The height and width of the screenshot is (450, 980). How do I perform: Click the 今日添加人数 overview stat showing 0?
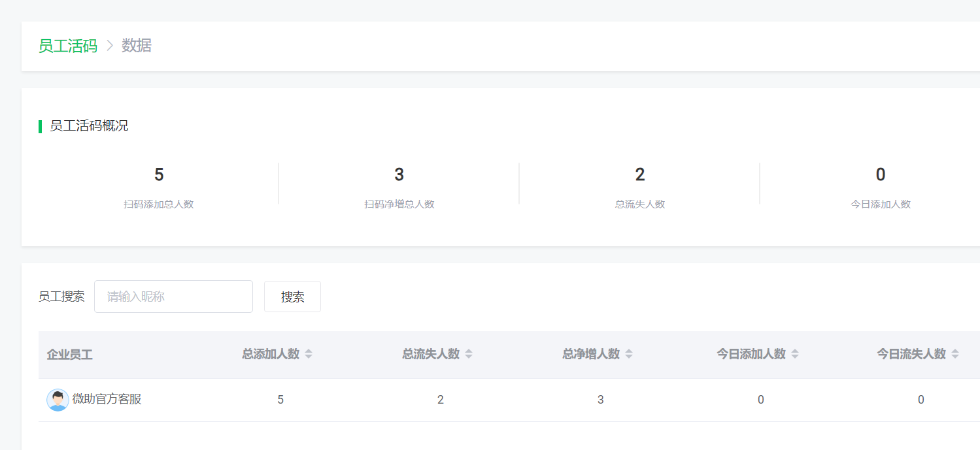point(880,175)
